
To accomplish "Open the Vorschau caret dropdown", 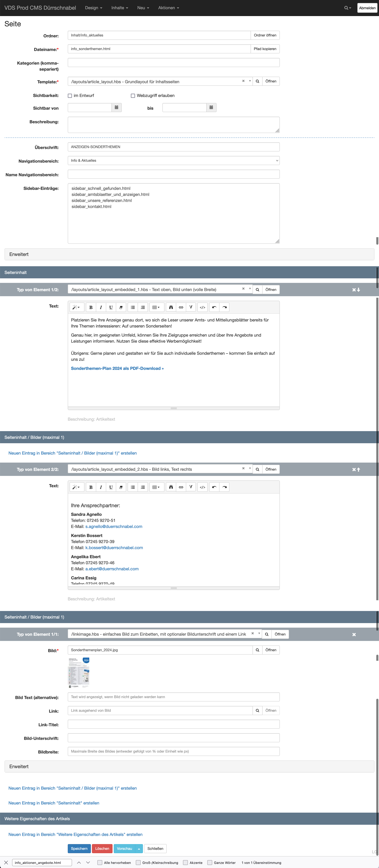I will (x=139, y=849).
